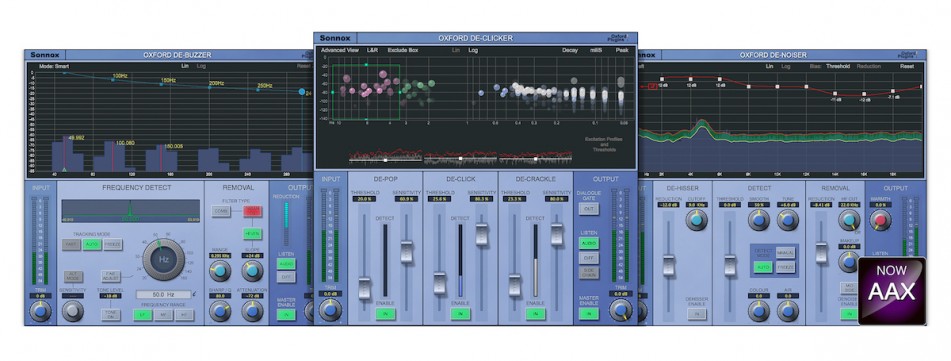Click the Freeze tracking mode button

pyautogui.click(x=112, y=245)
